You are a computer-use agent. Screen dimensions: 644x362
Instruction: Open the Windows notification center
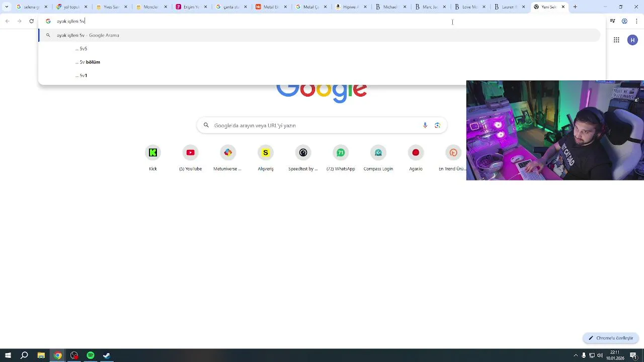point(633,355)
